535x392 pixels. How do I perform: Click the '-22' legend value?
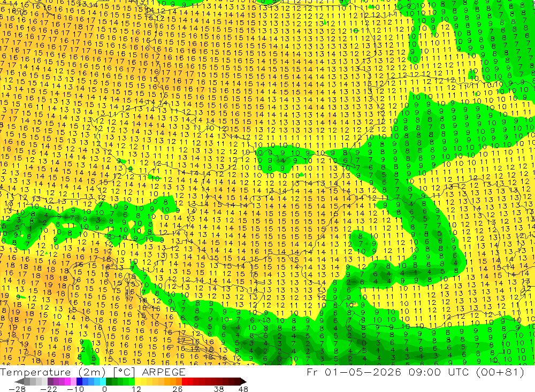[x=49, y=389]
